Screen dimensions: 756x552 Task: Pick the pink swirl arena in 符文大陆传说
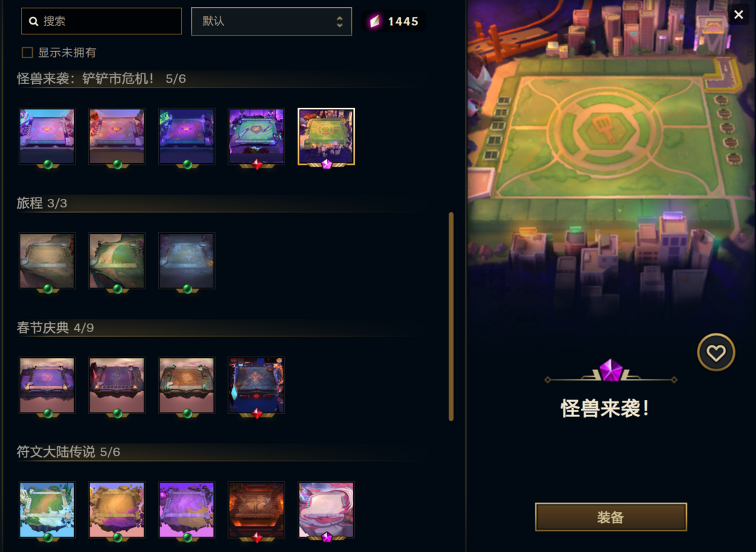326,509
